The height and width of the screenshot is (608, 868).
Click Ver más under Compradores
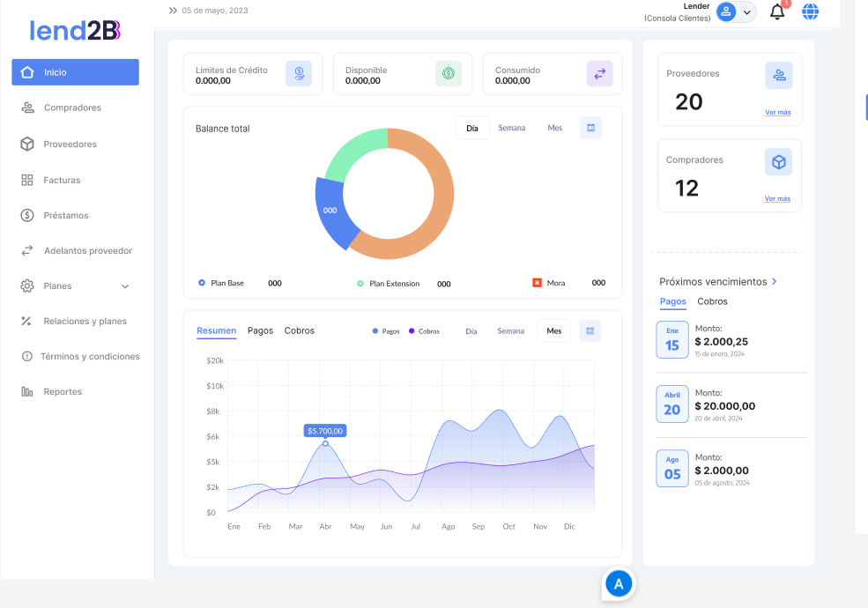point(777,199)
